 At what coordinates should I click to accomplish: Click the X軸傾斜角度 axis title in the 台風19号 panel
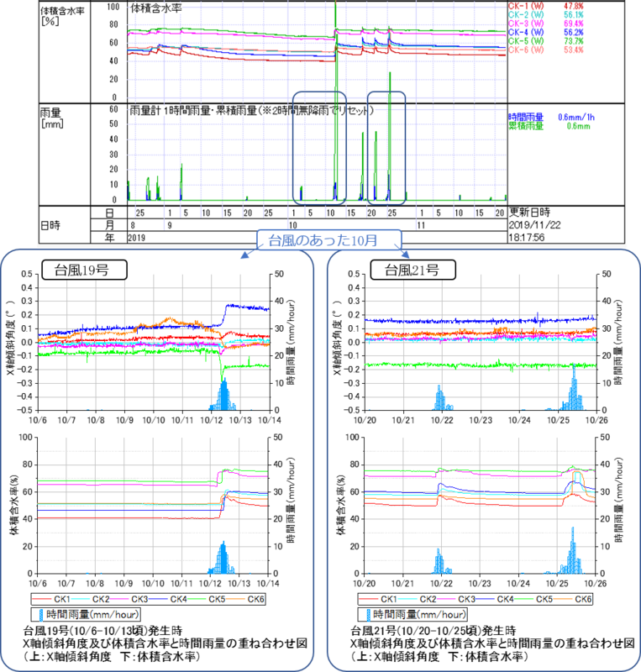(10, 338)
